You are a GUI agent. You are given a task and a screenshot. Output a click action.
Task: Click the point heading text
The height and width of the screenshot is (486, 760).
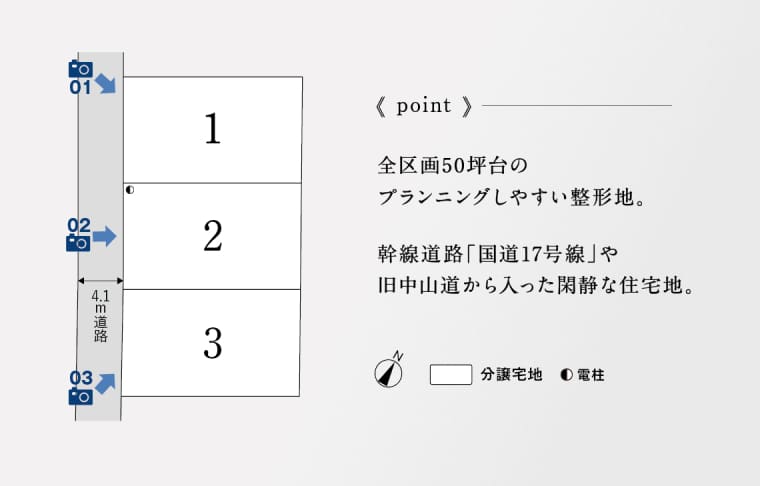coord(424,106)
